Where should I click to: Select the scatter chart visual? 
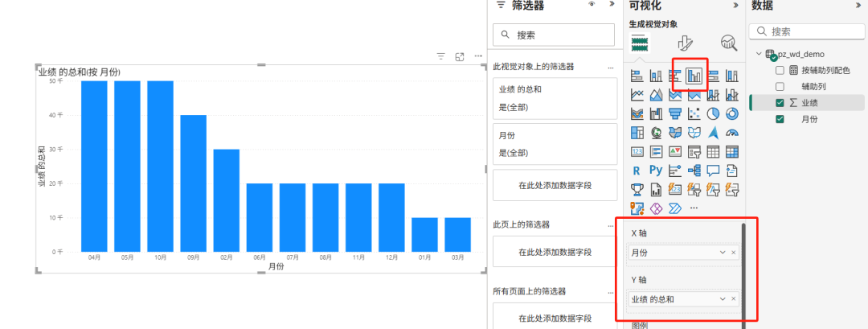[x=694, y=114]
